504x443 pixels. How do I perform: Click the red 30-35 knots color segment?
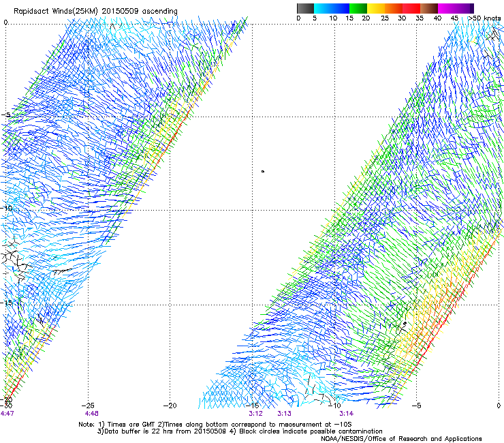point(411,8)
